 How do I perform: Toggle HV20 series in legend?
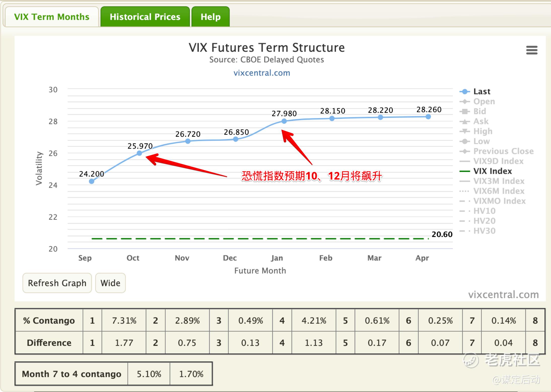coord(477,221)
